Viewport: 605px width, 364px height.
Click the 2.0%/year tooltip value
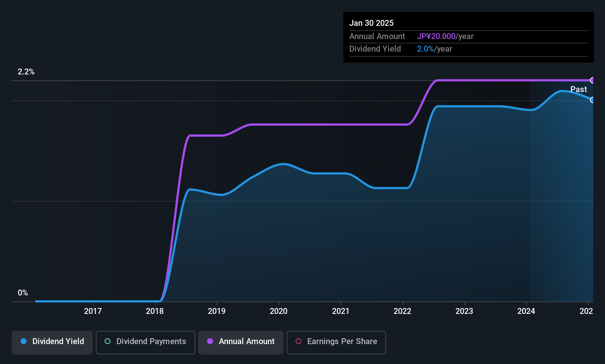click(x=434, y=49)
